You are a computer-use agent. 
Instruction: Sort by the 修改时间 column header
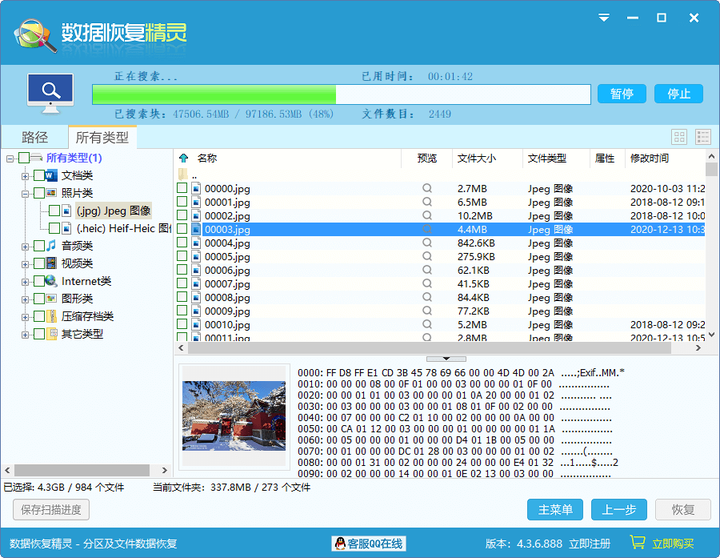pos(649,158)
